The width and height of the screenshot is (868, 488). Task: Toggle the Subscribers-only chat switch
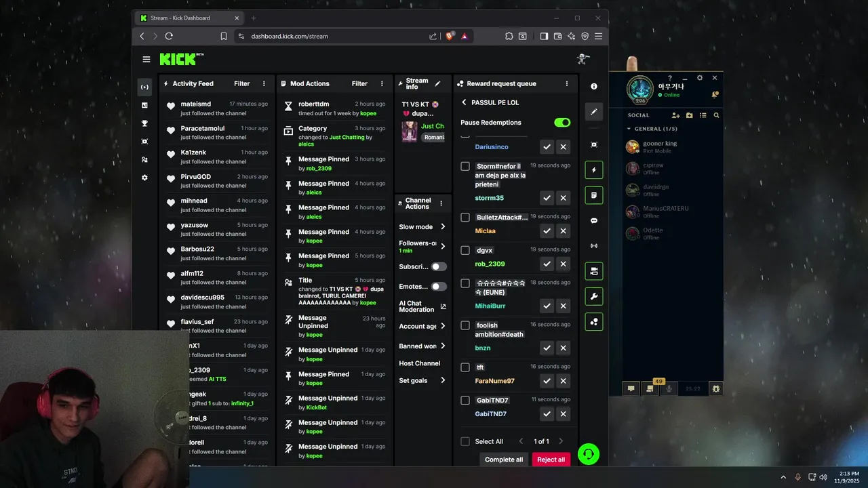click(439, 267)
